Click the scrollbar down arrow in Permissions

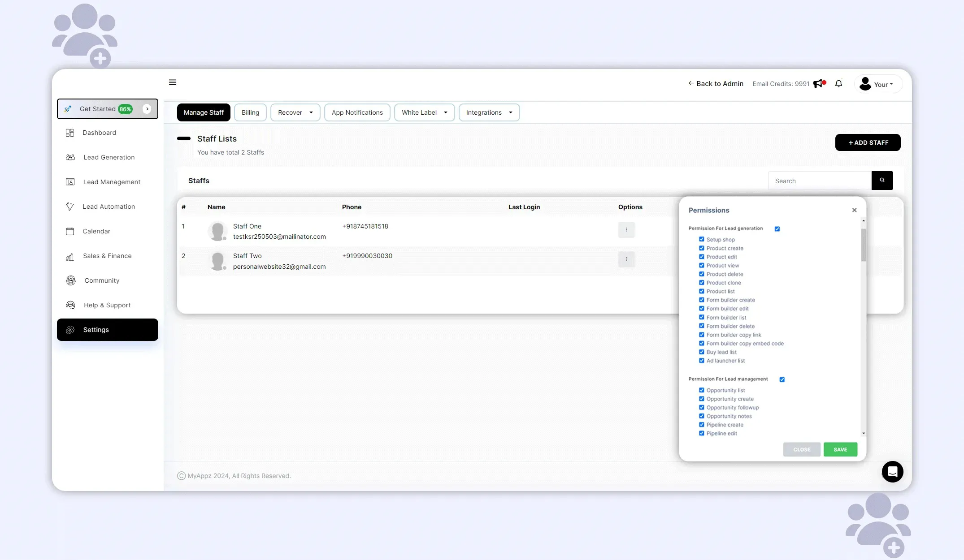pyautogui.click(x=864, y=433)
